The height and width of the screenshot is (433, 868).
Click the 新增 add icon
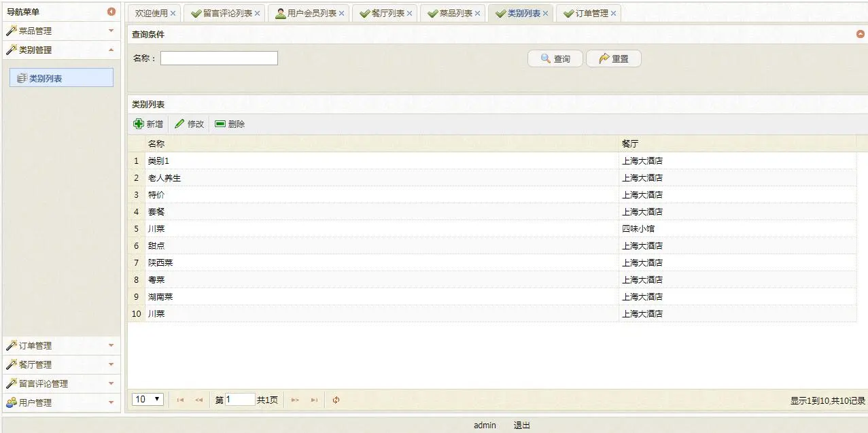[139, 124]
